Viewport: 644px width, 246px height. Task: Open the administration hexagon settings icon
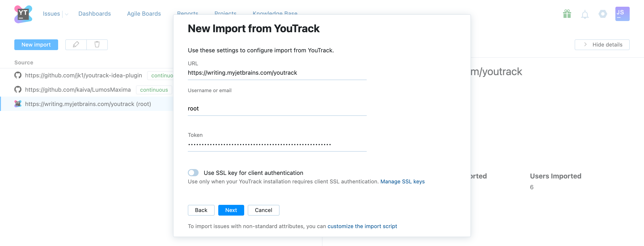click(x=602, y=14)
